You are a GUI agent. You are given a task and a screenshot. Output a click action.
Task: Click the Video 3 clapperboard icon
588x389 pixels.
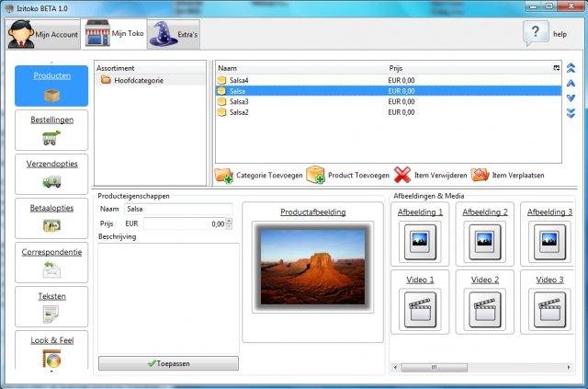(x=549, y=310)
